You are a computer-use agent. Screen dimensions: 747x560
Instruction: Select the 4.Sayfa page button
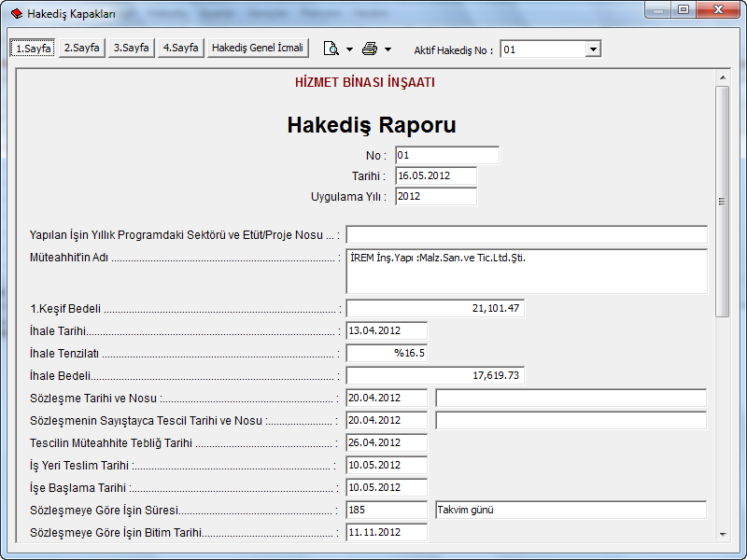180,48
